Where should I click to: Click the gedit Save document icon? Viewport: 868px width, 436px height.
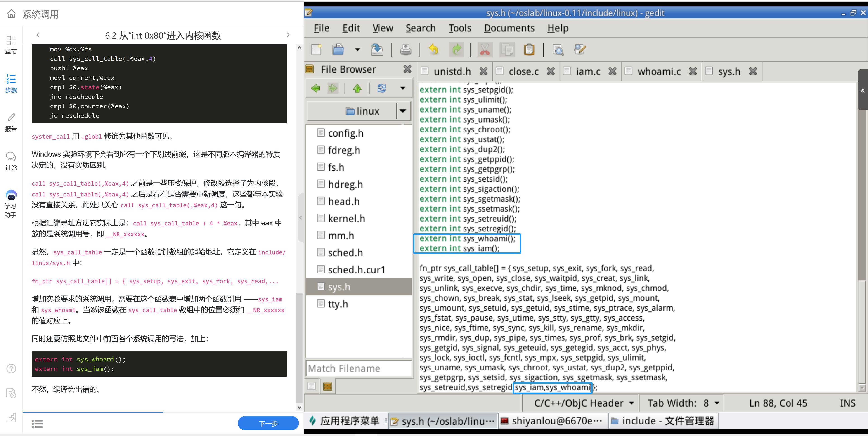point(377,50)
